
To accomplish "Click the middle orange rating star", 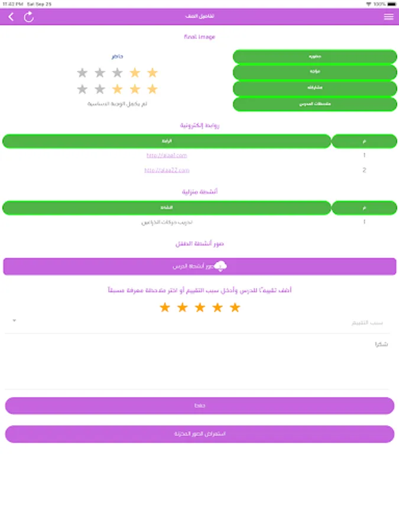I will pyautogui.click(x=200, y=307).
